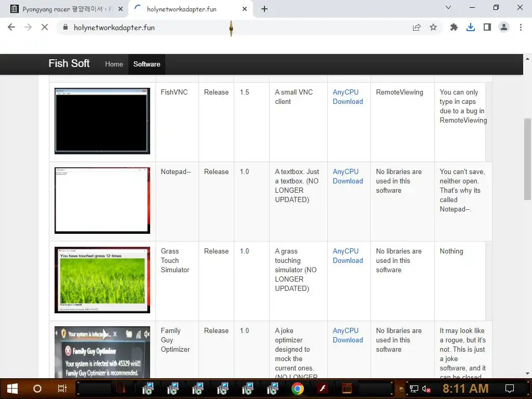Viewport: 532px width, 399px height.
Task: Open the Chrome downloads icon
Action: coord(471,27)
